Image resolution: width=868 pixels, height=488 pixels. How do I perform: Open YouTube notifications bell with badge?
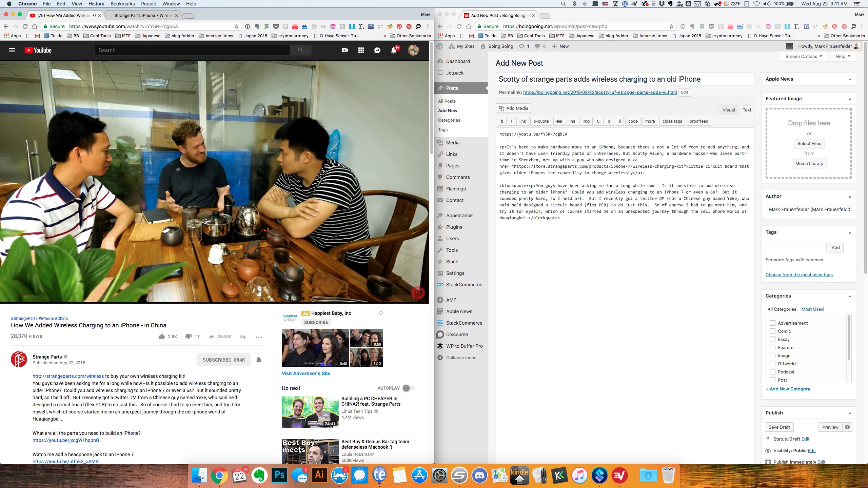coord(394,50)
